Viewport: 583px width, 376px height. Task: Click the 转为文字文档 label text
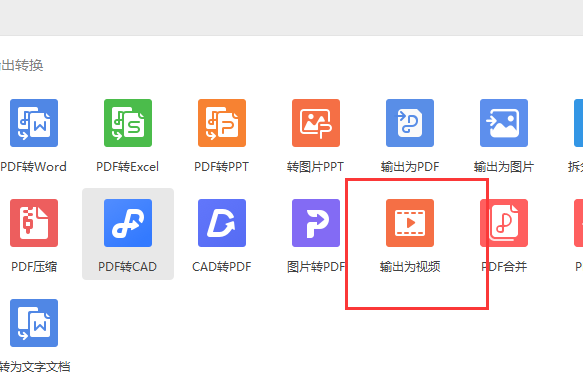[x=35, y=367]
